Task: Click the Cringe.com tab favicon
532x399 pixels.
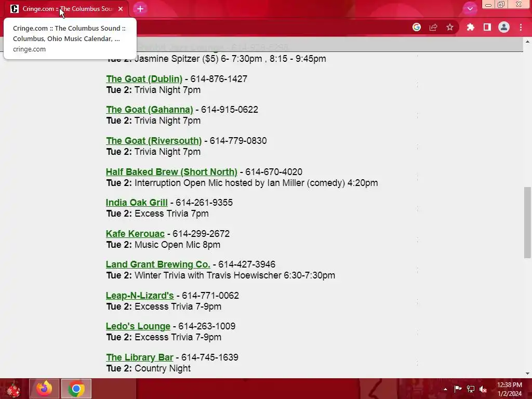Action: [14, 9]
